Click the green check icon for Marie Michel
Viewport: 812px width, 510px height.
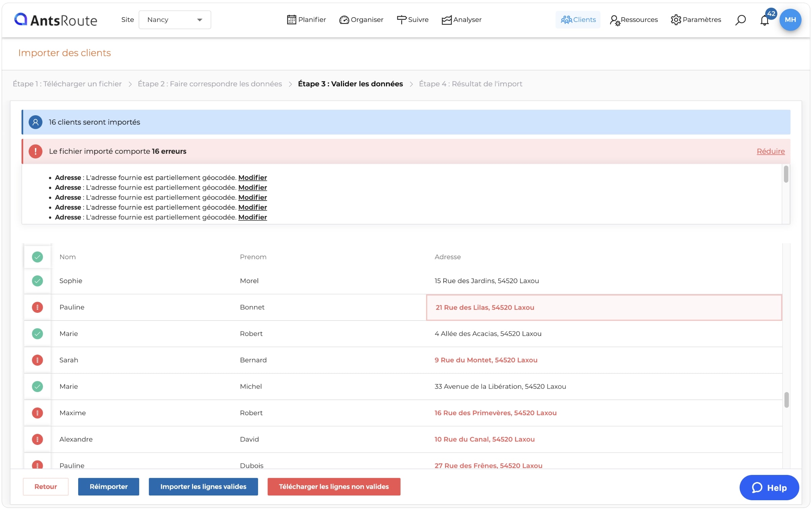(37, 387)
